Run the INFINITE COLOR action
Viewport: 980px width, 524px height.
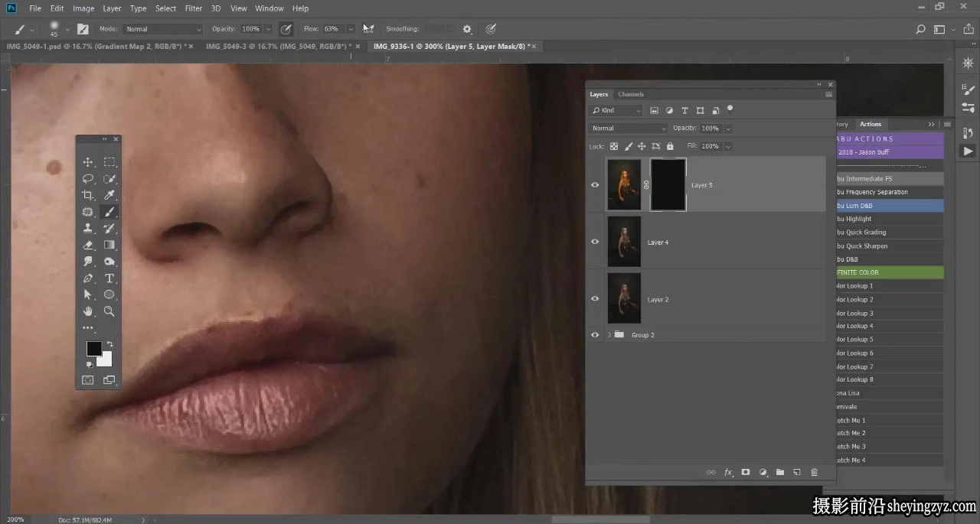[889, 272]
